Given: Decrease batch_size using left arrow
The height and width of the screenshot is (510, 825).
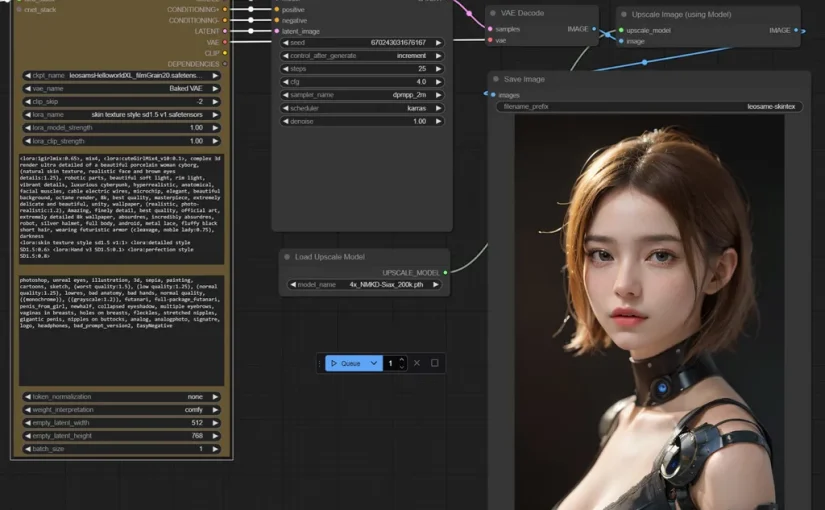Looking at the screenshot, I should pyautogui.click(x=27, y=449).
